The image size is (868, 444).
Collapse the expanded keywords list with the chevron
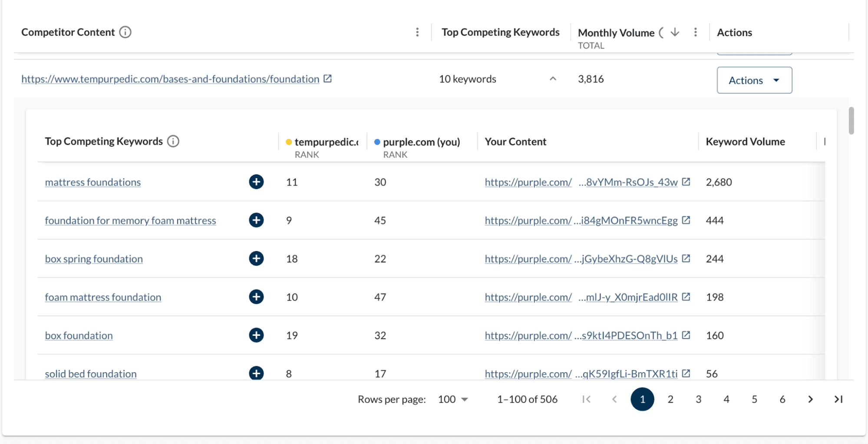click(x=553, y=79)
